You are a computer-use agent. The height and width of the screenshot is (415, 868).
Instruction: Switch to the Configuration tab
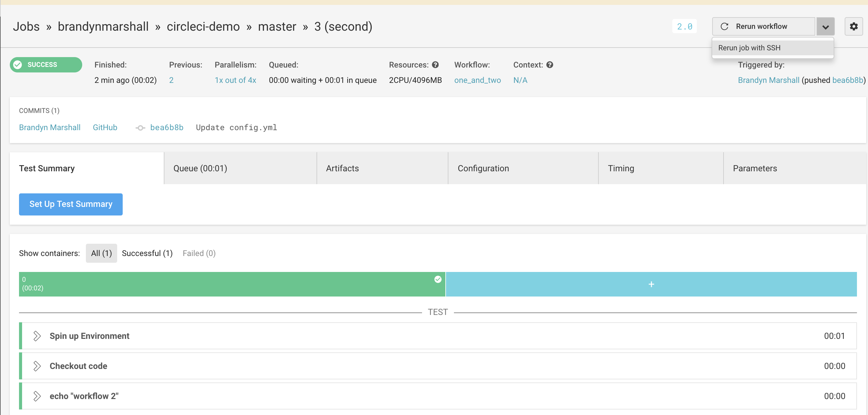(x=523, y=168)
